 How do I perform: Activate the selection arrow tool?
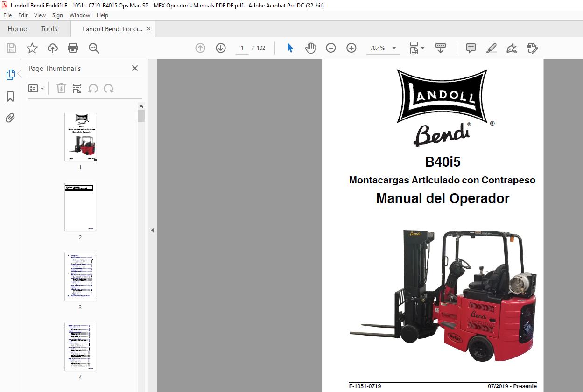(x=290, y=48)
